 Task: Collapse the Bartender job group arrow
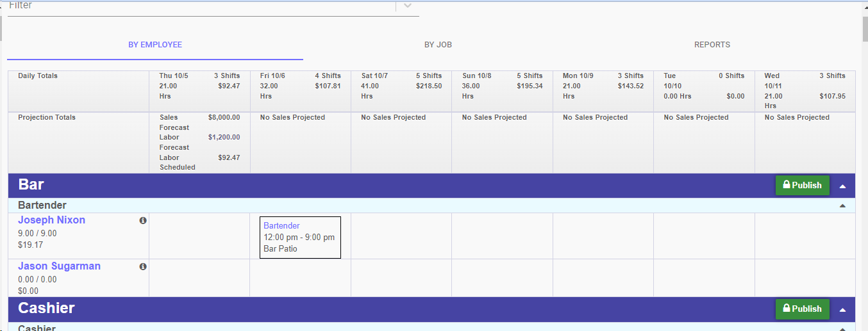click(x=843, y=206)
